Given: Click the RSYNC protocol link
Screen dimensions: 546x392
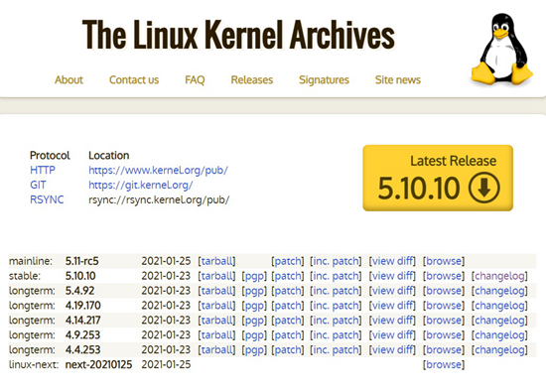Looking at the screenshot, I should pyautogui.click(x=47, y=199).
